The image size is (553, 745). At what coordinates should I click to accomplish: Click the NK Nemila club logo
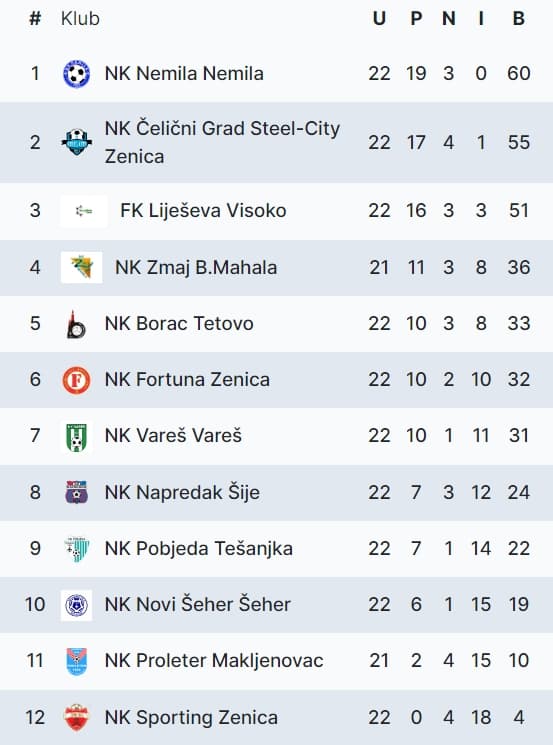[76, 74]
